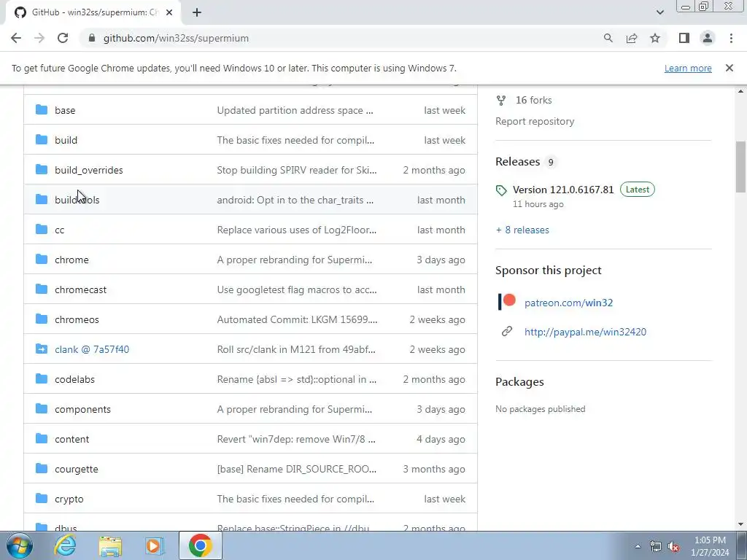Viewport: 747px width, 560px height.
Task: Expand the tab search chevron
Action: [659, 12]
